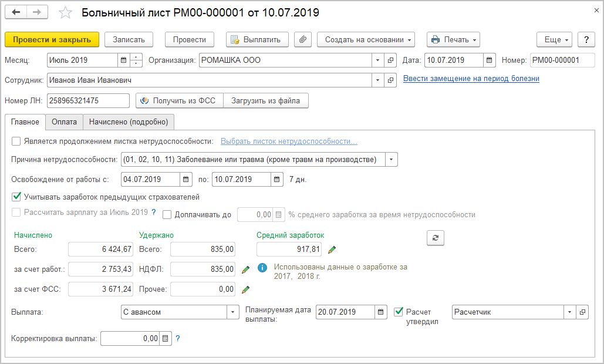Click the recalculate refresh icon button

coord(436,237)
